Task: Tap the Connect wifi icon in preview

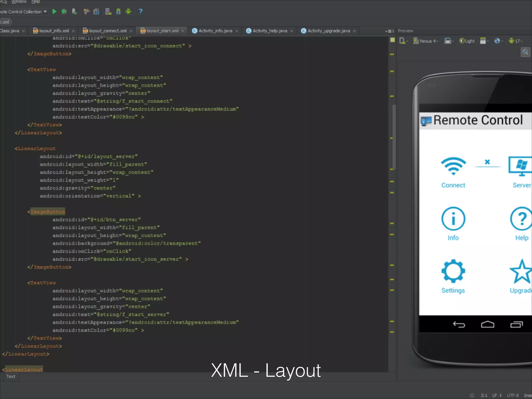Action: pyautogui.click(x=453, y=166)
